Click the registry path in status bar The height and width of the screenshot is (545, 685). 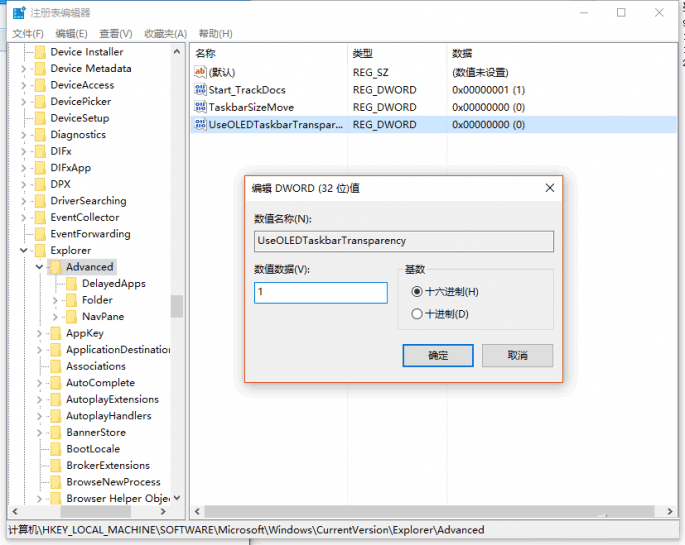click(246, 530)
